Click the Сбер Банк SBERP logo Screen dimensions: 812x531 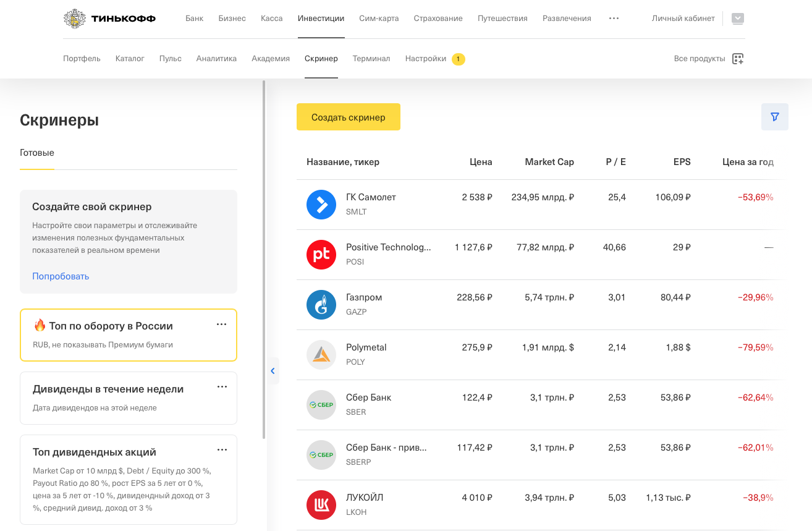click(321, 455)
